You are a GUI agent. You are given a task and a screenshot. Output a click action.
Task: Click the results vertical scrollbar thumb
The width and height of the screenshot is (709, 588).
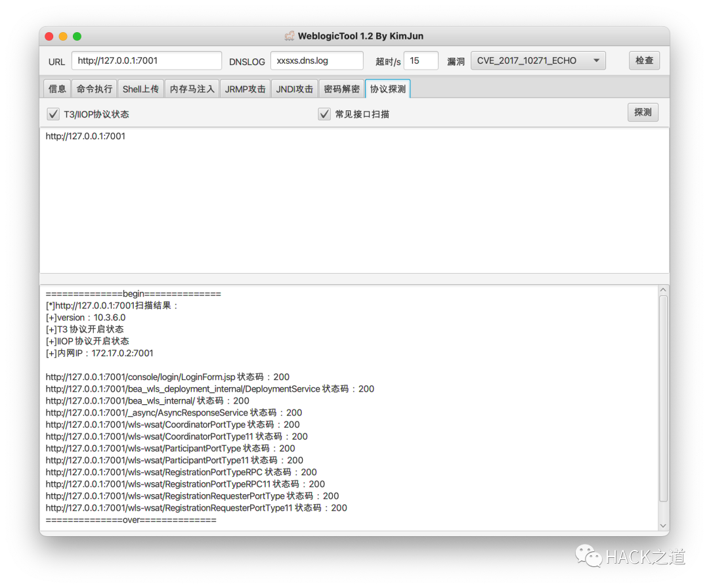click(663, 398)
